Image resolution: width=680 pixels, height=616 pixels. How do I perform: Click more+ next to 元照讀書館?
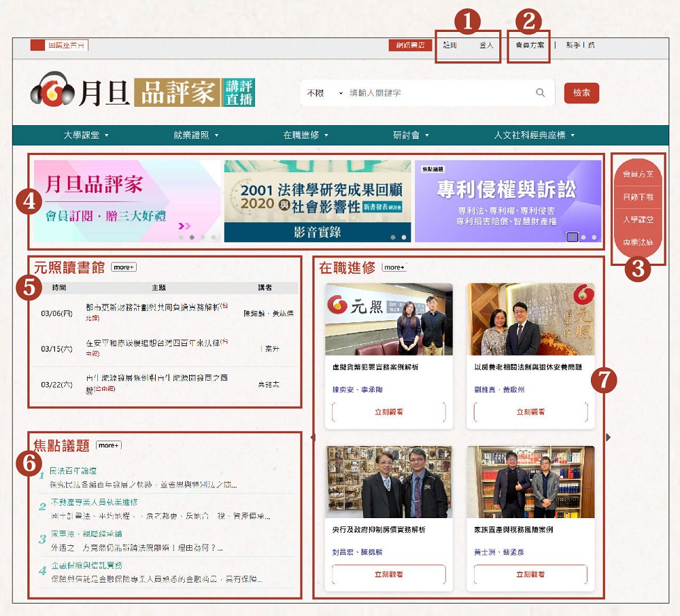(x=124, y=267)
